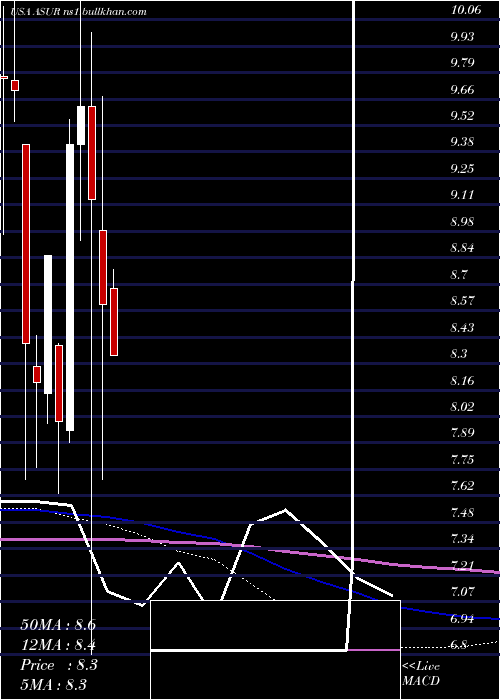
Task: Click the 8.43 price axis label
Action: (x=462, y=327)
